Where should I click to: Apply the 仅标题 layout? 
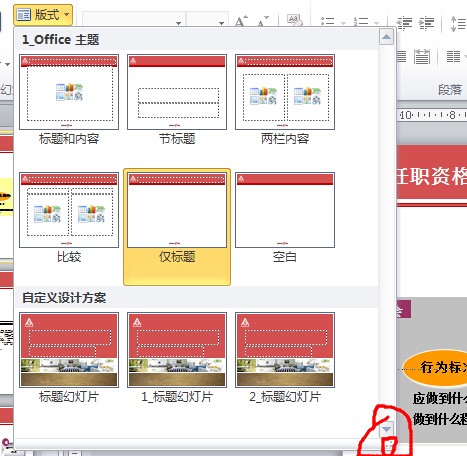coord(177,227)
